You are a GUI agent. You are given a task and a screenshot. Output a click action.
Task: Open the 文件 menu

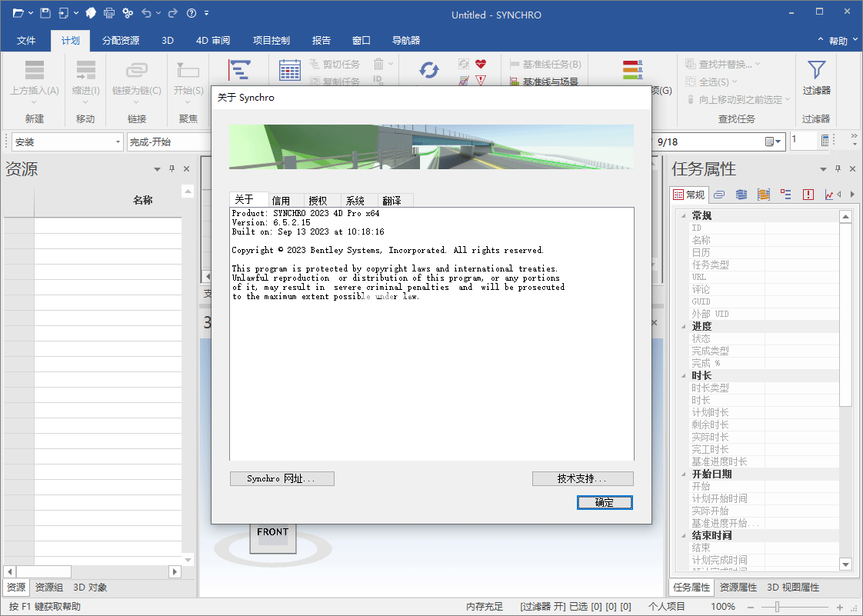point(26,40)
